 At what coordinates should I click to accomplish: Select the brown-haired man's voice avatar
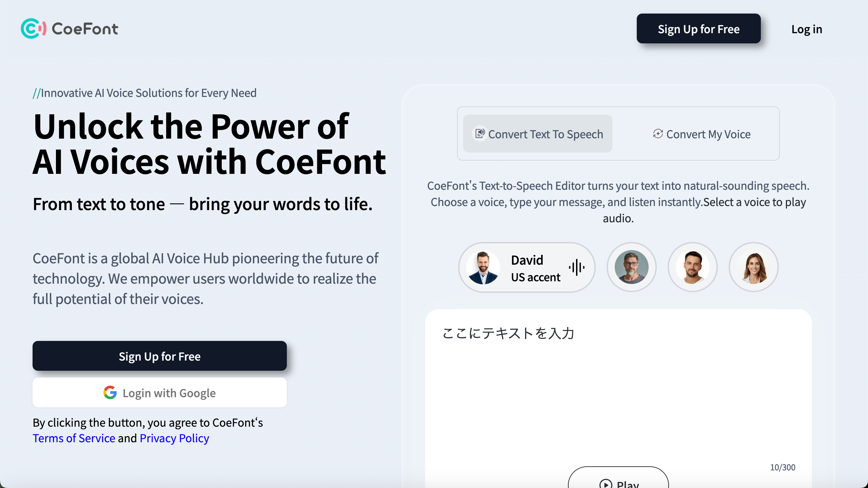pyautogui.click(x=692, y=267)
